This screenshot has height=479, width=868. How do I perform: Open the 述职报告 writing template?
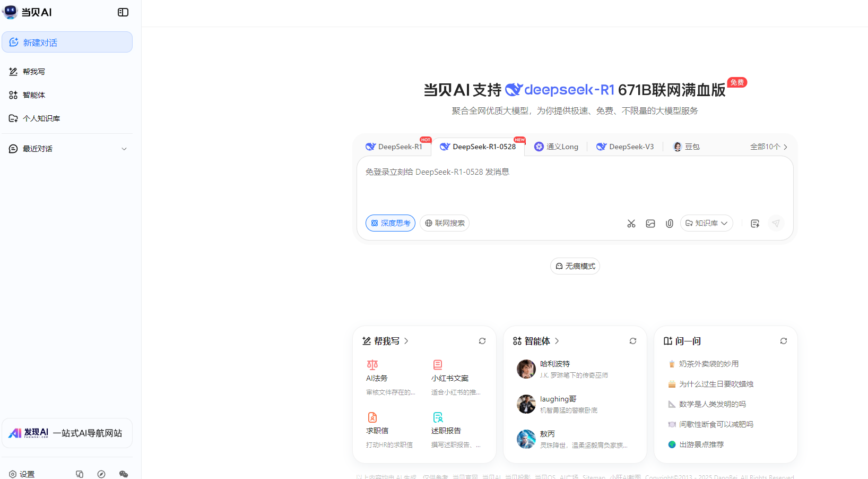tap(456, 430)
